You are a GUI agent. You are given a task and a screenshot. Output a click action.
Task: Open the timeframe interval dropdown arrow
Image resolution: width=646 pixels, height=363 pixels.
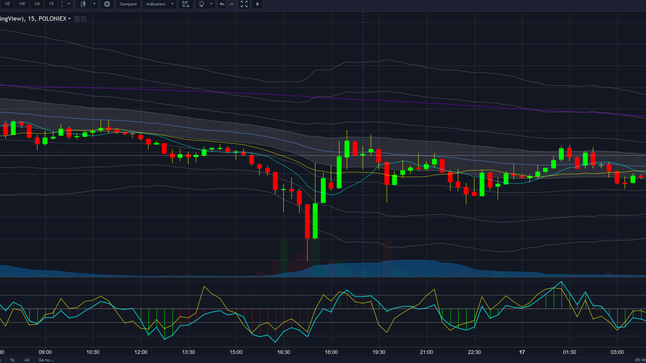pos(69,4)
